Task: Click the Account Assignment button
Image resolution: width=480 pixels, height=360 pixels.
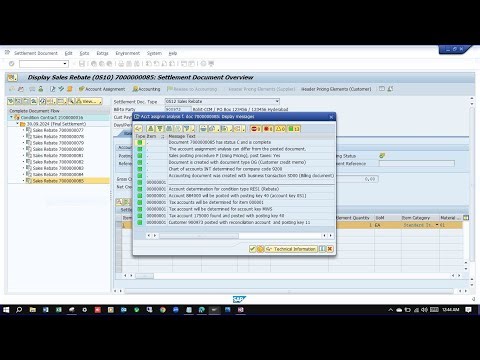Action: [x=102, y=89]
